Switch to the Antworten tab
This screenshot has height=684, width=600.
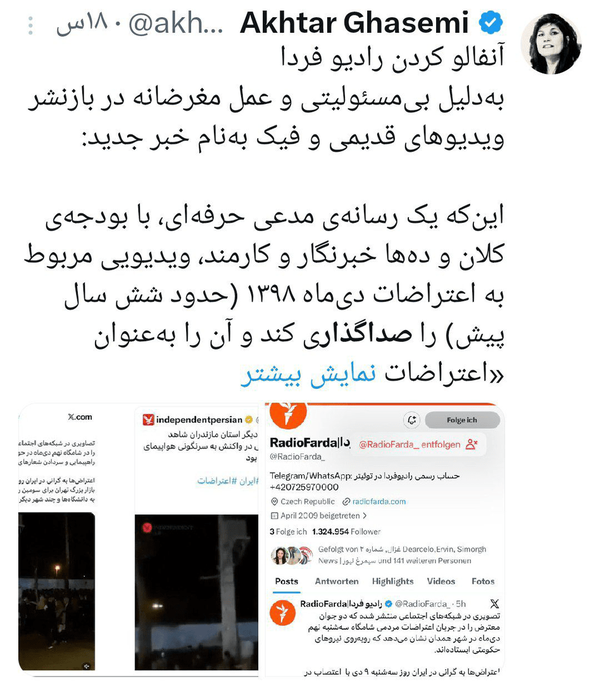point(336,581)
